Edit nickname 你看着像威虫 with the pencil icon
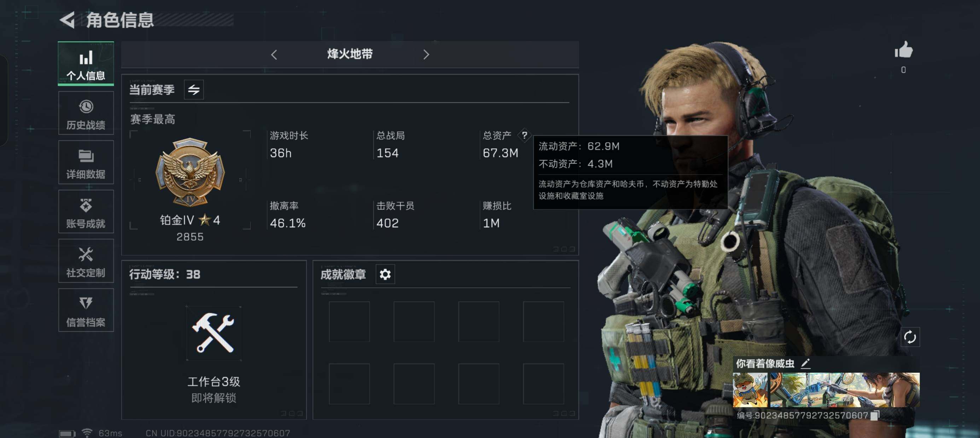 (x=805, y=363)
